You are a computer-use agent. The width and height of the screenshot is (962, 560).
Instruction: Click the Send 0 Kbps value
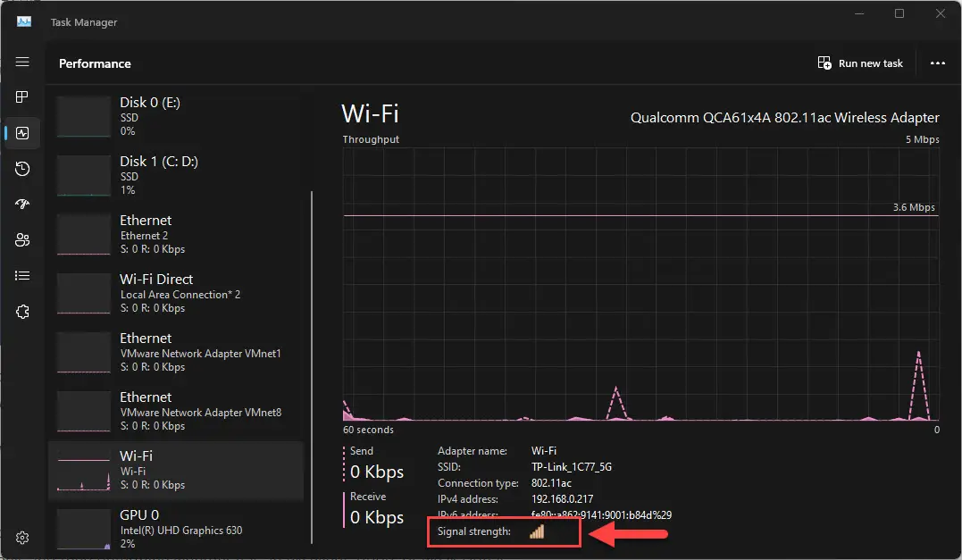[377, 472]
